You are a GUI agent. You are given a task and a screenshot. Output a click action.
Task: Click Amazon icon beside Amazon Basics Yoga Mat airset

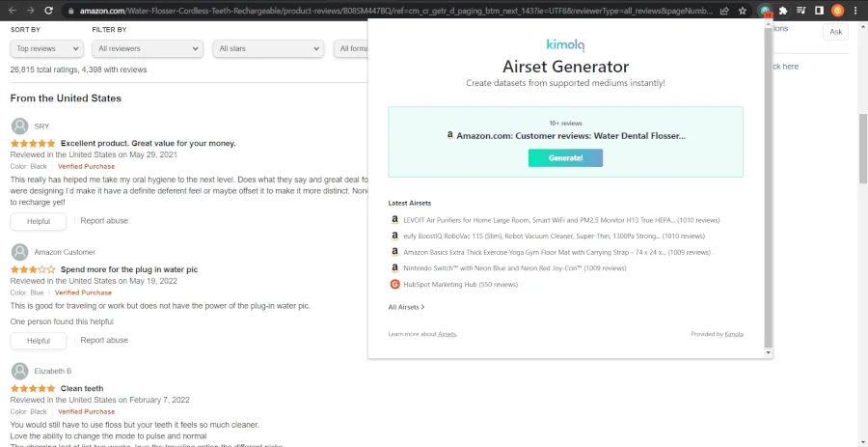(394, 252)
